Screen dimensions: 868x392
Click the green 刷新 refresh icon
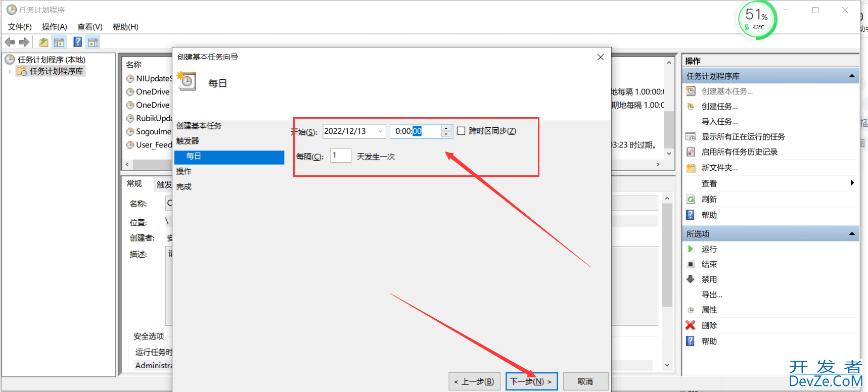tap(691, 199)
